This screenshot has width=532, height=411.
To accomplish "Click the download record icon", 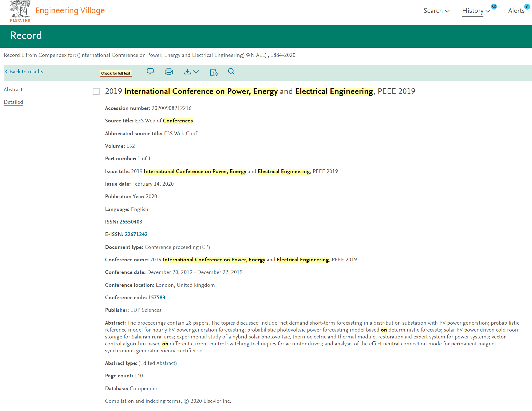I will [x=187, y=72].
